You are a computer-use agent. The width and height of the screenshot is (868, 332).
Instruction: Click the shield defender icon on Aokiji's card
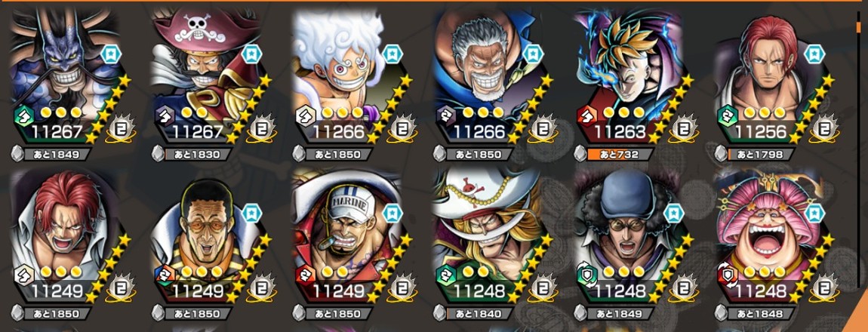(x=586, y=275)
